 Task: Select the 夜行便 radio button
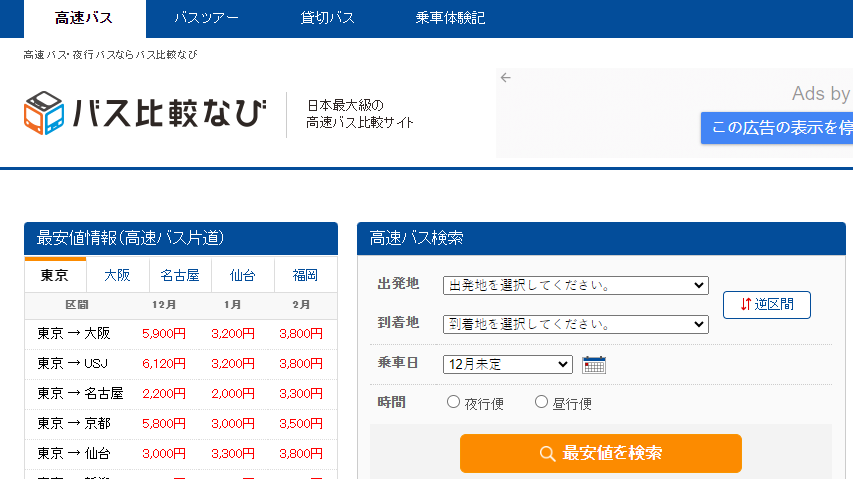click(453, 402)
